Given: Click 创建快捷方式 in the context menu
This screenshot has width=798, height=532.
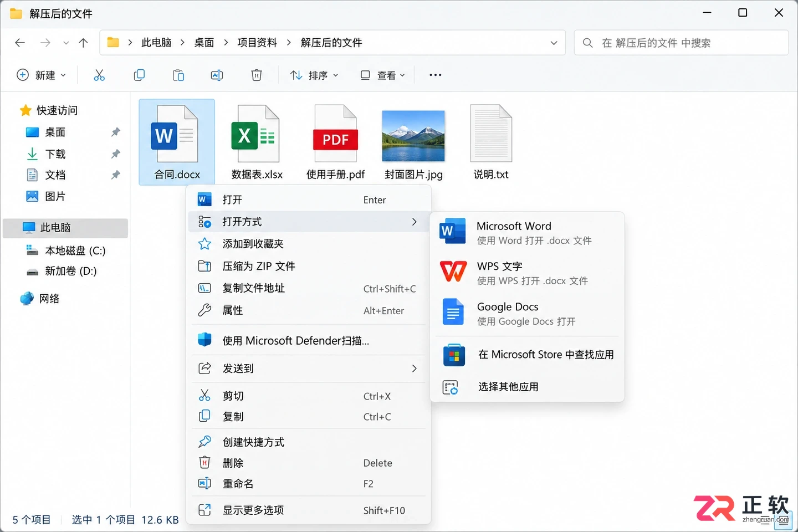Looking at the screenshot, I should pyautogui.click(x=308, y=442).
